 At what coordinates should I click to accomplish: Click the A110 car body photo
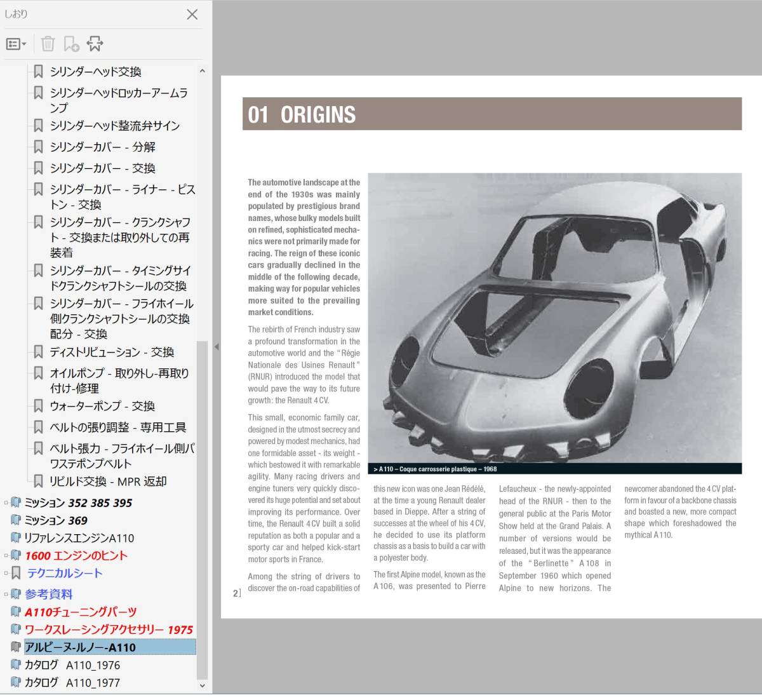click(554, 318)
